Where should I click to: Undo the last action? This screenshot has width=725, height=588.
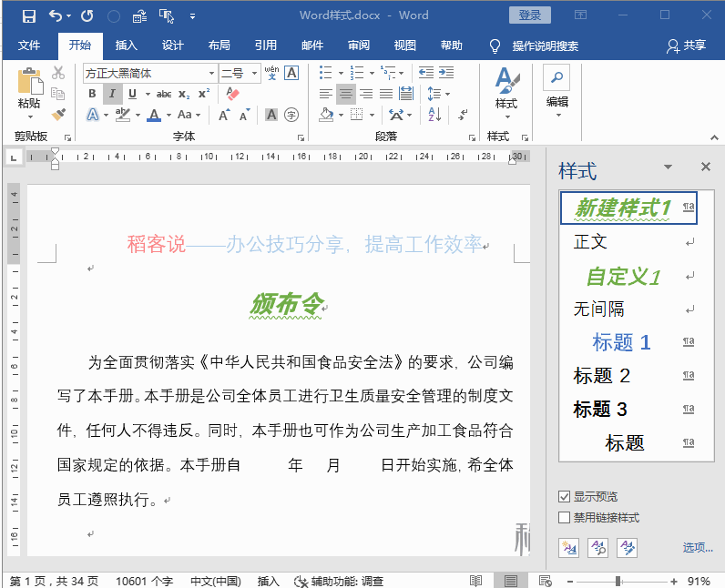pyautogui.click(x=56, y=16)
